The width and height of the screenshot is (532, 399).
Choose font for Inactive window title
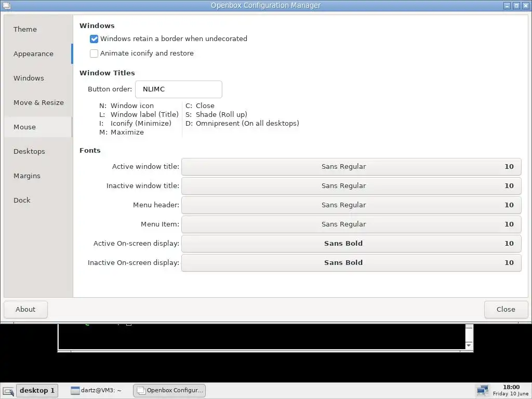point(351,186)
